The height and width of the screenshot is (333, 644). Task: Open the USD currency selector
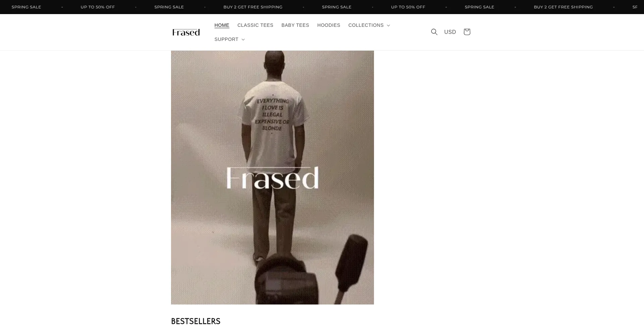pos(450,32)
